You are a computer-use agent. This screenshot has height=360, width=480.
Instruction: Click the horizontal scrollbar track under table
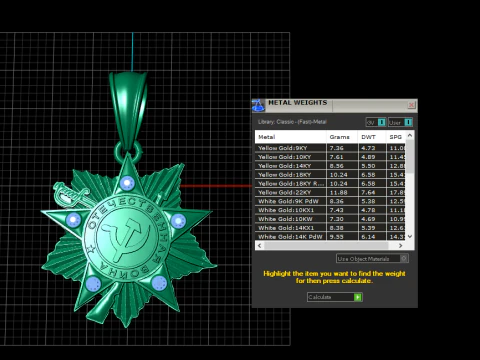click(x=330, y=246)
